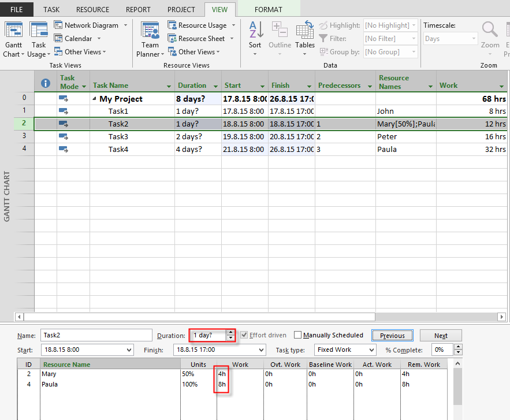Open the Gantt Chart view icon
This screenshot has height=420, width=510.
[x=13, y=31]
